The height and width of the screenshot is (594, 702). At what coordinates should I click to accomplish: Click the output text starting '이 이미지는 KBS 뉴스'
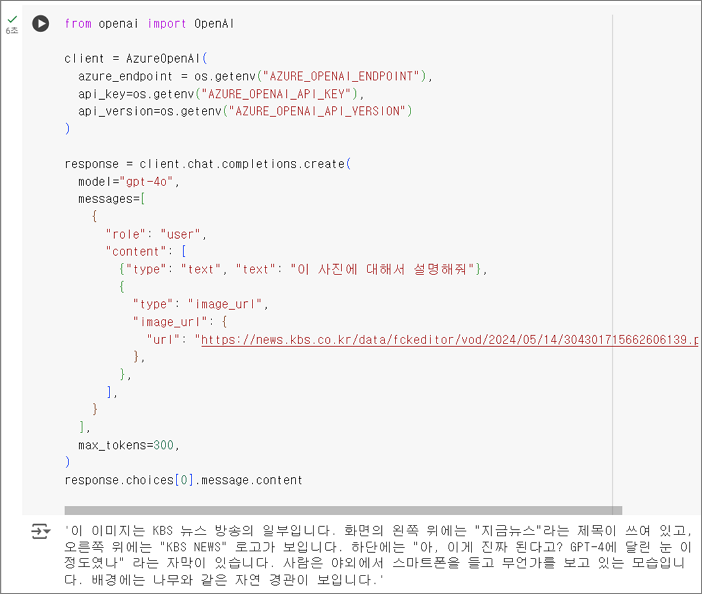click(x=378, y=555)
